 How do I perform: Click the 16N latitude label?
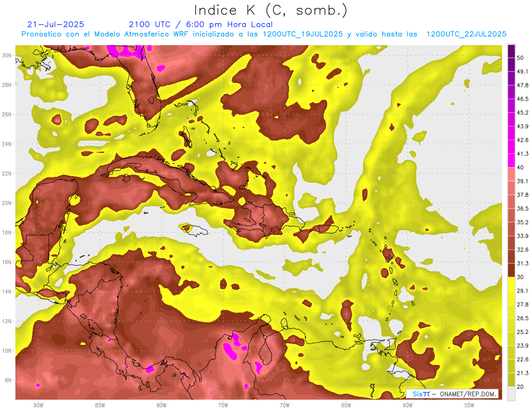click(8, 262)
